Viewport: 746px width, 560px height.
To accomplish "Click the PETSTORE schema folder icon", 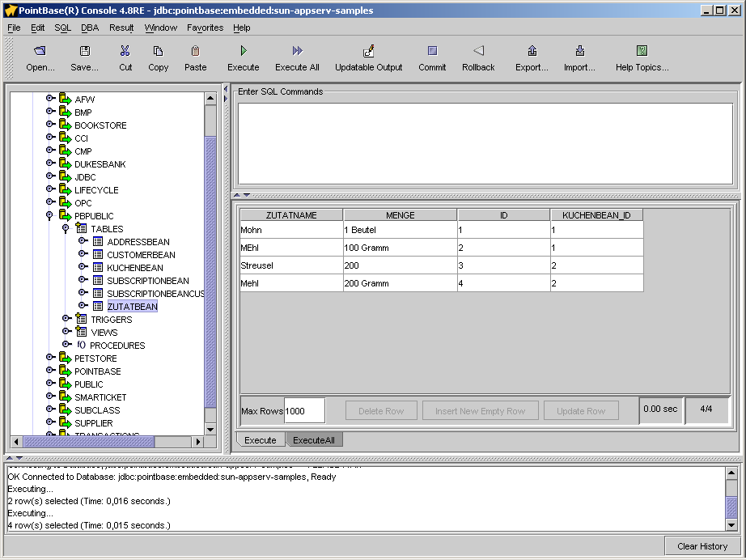I will tap(66, 358).
